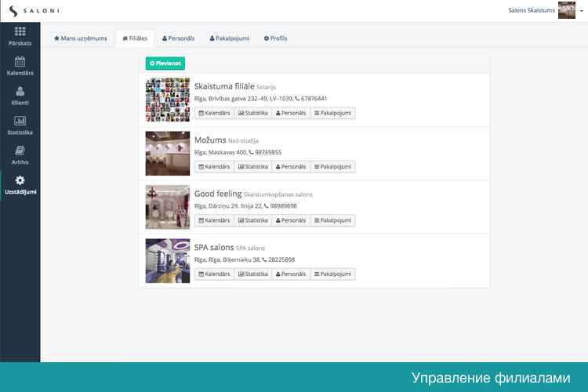
Task: Show Personāls for Good feeling
Action: 291,220
